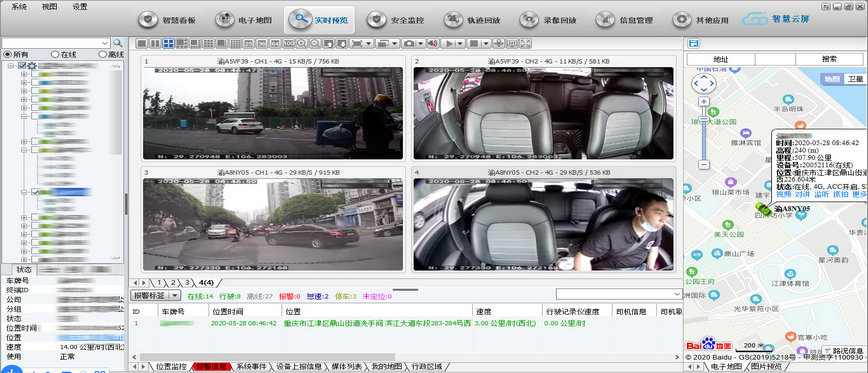Switch to four-window grid layout

[x=168, y=43]
